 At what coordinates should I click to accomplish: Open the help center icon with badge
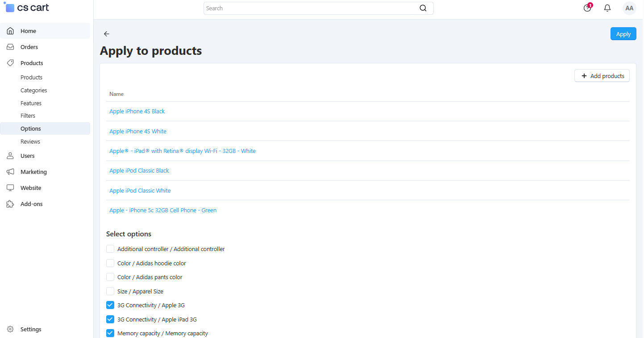pos(587,8)
